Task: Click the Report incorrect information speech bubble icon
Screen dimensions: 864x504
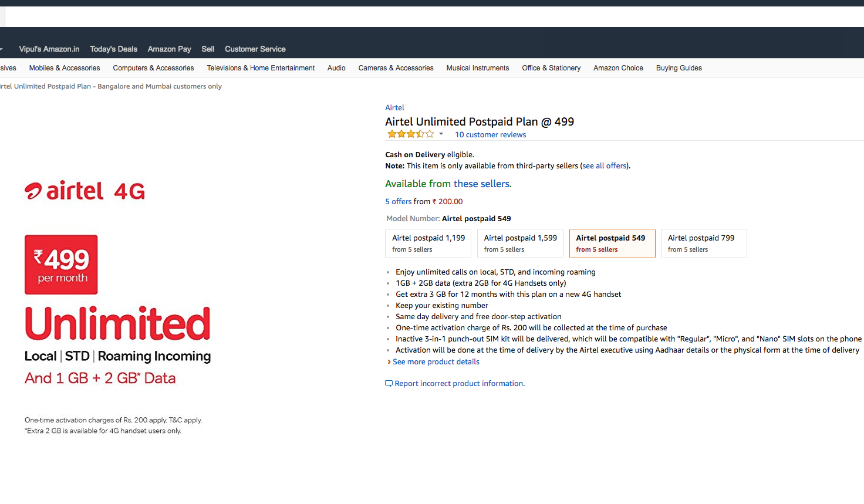Action: tap(389, 384)
